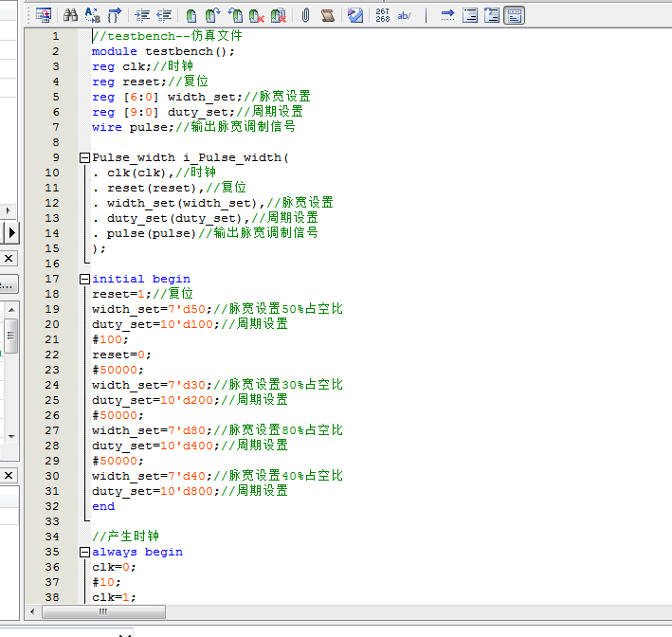Viewport: 672px width, 637px height.
Task: Increase indent of the selected code
Action: 142,16
